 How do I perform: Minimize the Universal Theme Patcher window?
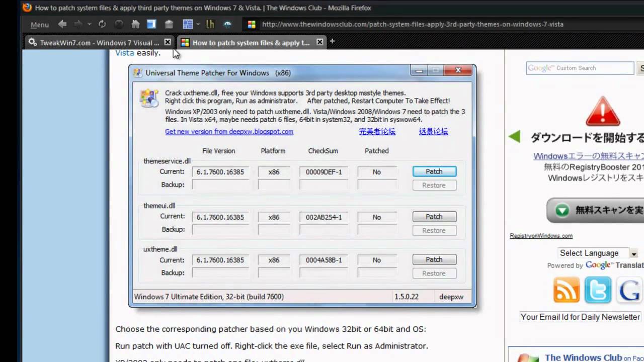click(x=419, y=71)
